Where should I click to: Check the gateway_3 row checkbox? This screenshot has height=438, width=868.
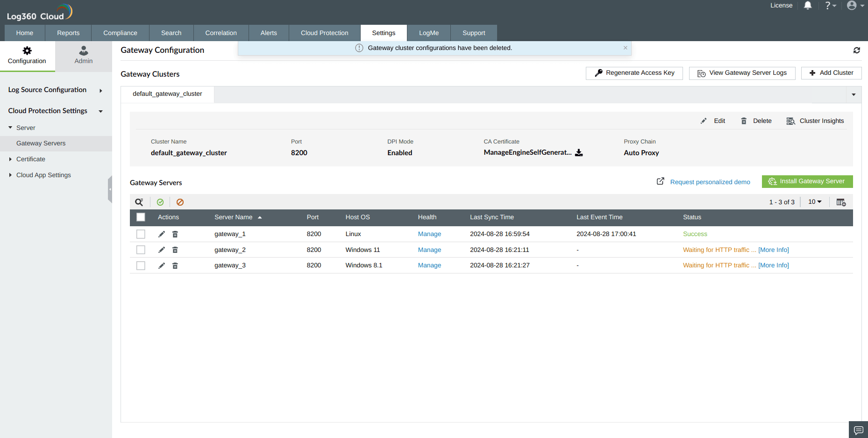click(141, 265)
